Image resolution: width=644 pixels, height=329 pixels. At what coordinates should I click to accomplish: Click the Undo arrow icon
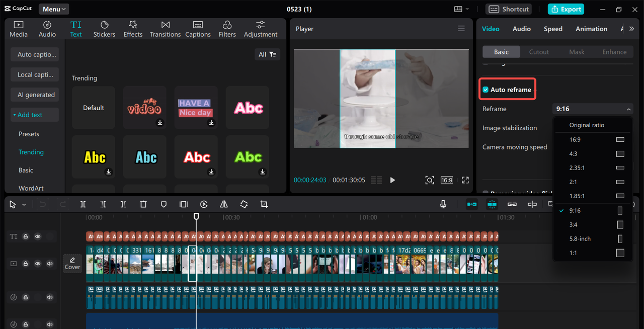pos(43,204)
